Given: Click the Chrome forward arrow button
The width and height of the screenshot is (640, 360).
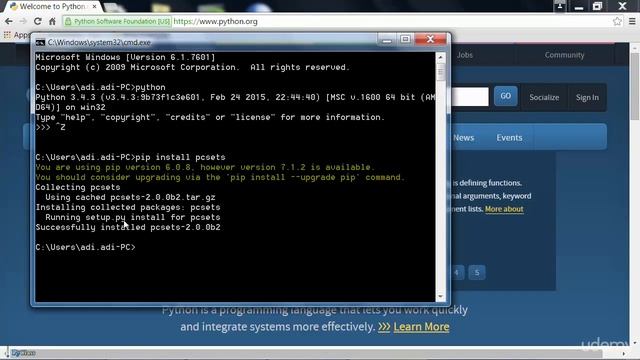Looking at the screenshot, I should pos(23,21).
